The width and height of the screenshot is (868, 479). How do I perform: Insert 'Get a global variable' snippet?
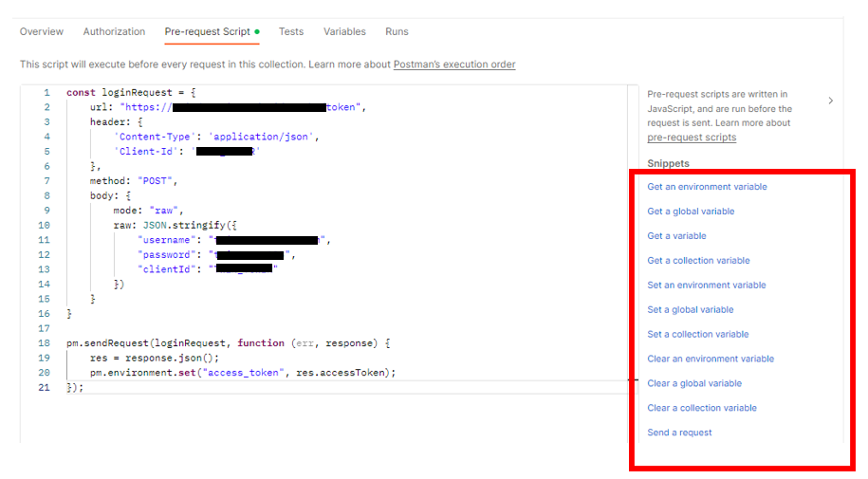(x=691, y=211)
